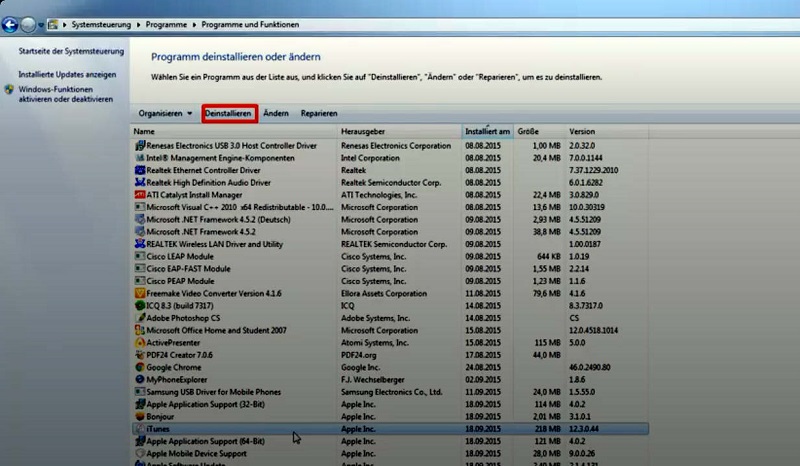Viewport: 800px width, 466px height.
Task: Open the Organisieren dropdown menu
Action: point(165,113)
